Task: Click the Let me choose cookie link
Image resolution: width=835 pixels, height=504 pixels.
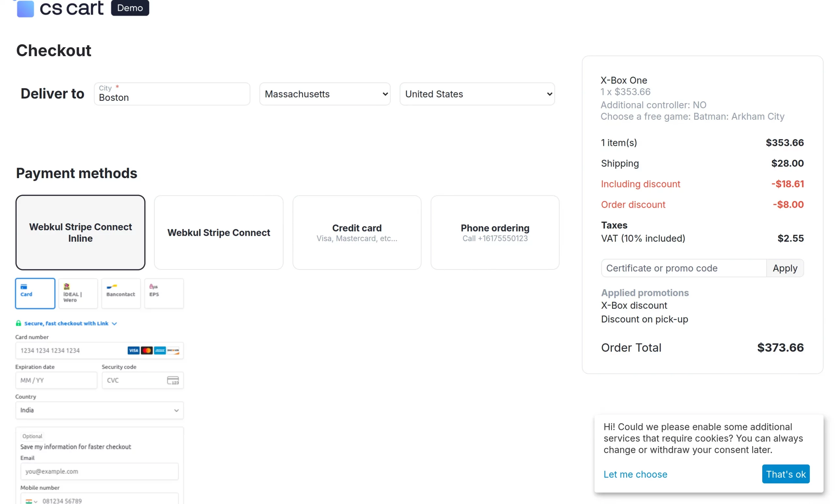Action: [x=635, y=474]
